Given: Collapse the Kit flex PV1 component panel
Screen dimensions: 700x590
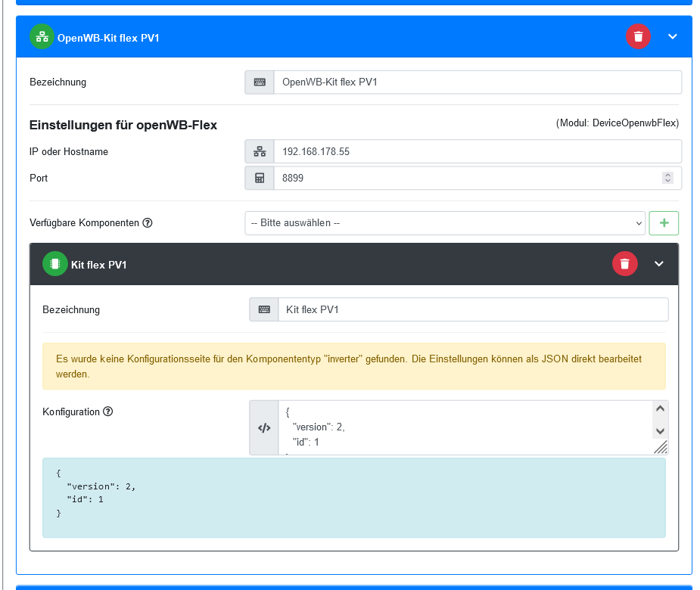Looking at the screenshot, I should (x=658, y=264).
